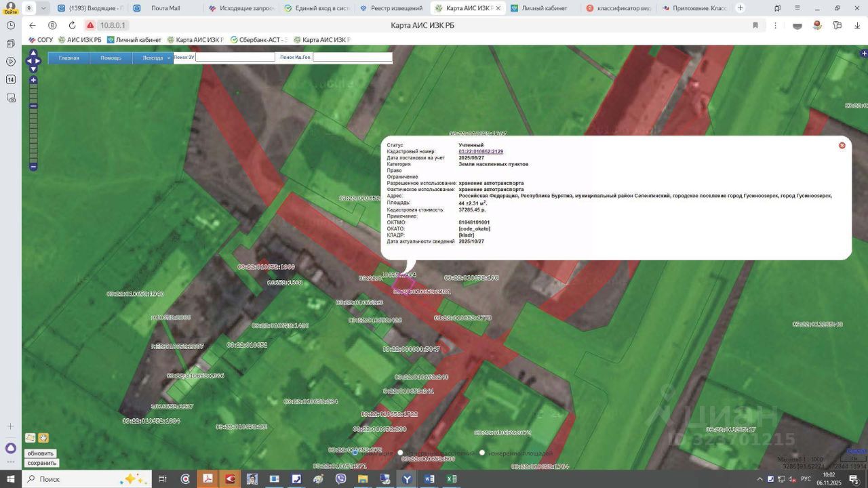Open the Windows Start menu
This screenshot has height=488, width=868.
click(11, 479)
